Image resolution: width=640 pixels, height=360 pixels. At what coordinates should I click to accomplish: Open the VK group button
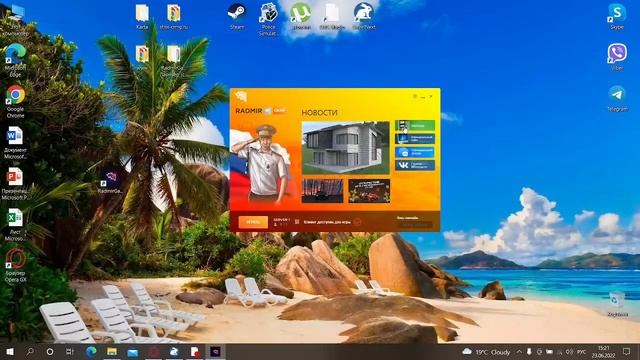(415, 165)
